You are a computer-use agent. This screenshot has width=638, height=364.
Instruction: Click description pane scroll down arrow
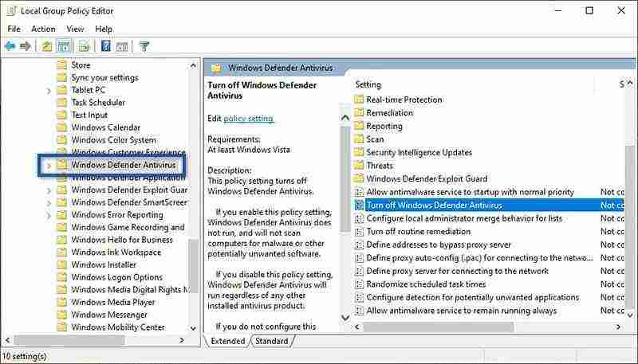pos(345,318)
